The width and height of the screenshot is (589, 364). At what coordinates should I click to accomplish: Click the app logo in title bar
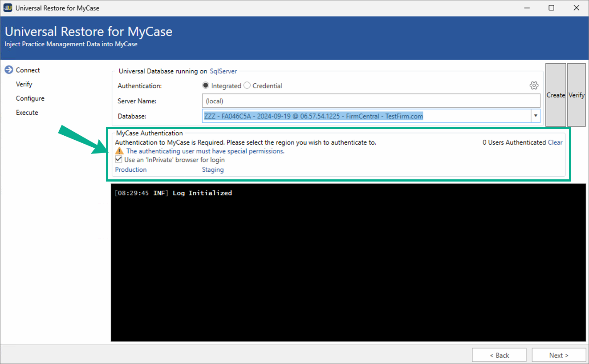tap(8, 8)
